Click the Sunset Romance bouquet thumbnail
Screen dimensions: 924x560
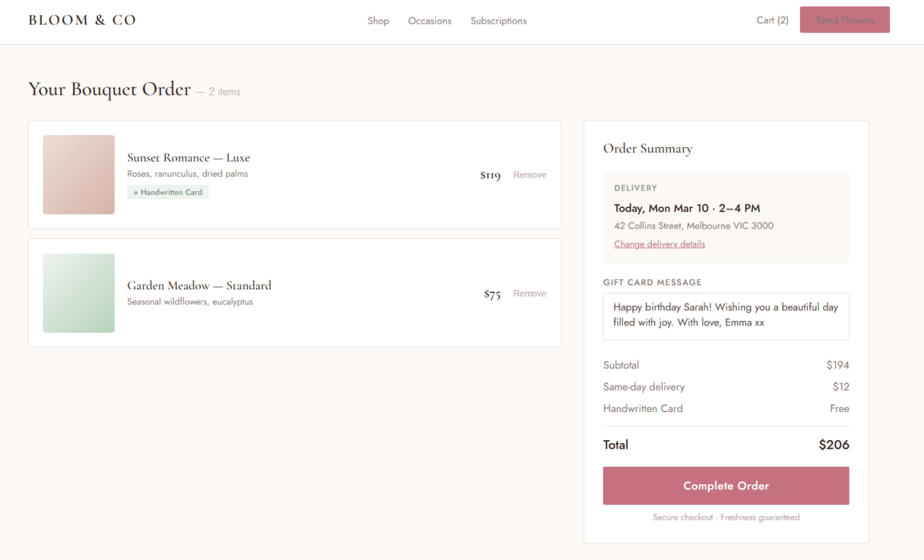click(79, 175)
